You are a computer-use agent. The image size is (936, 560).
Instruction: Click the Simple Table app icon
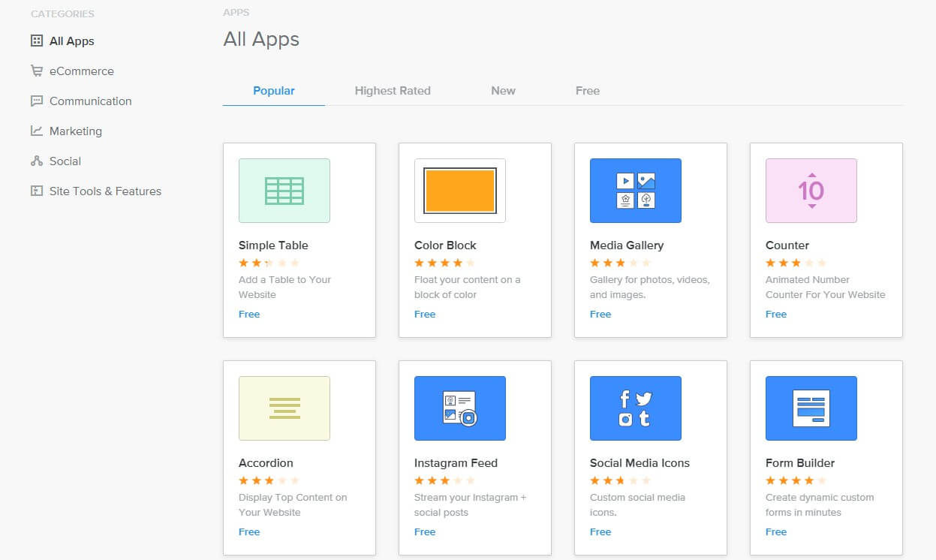(284, 191)
